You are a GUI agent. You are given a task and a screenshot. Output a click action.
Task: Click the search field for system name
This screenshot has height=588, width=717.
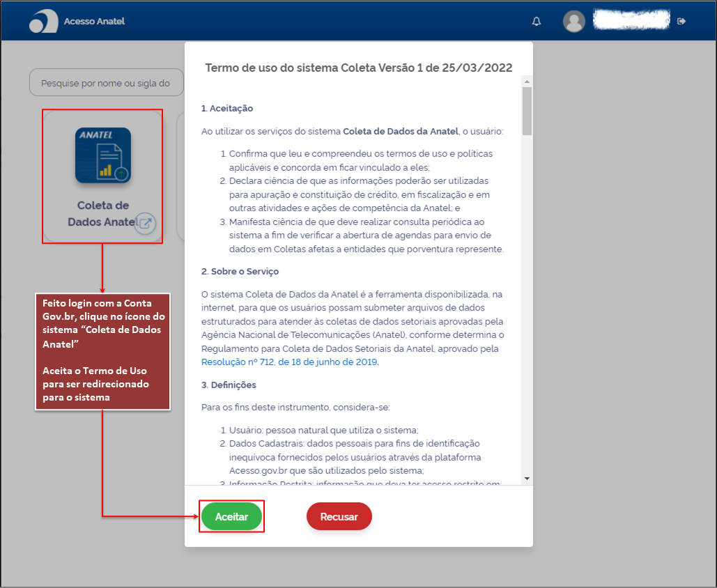[x=107, y=83]
